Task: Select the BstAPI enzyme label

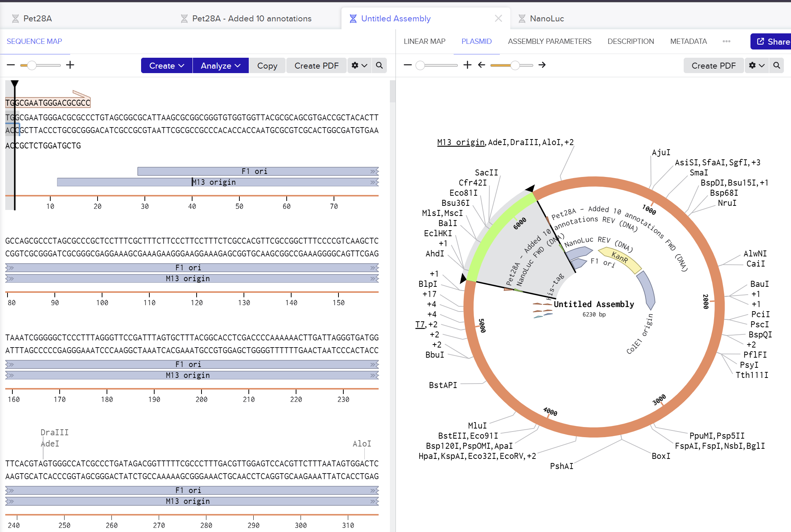Action: coord(443,385)
